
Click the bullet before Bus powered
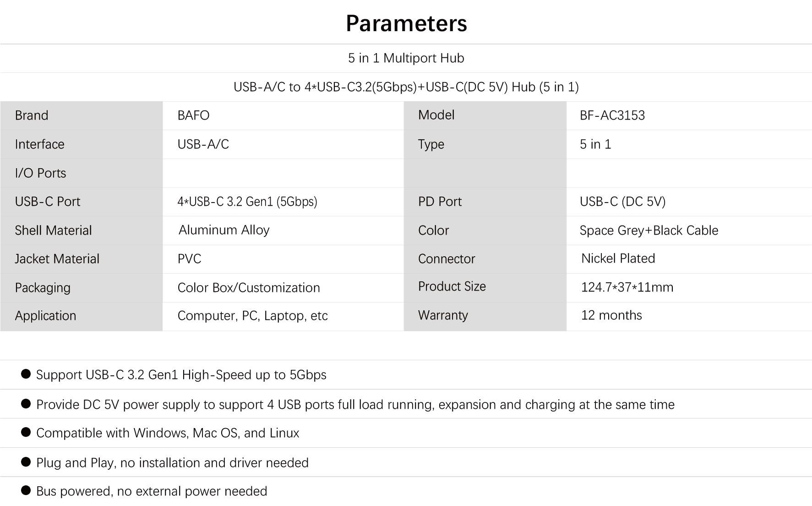point(26,490)
